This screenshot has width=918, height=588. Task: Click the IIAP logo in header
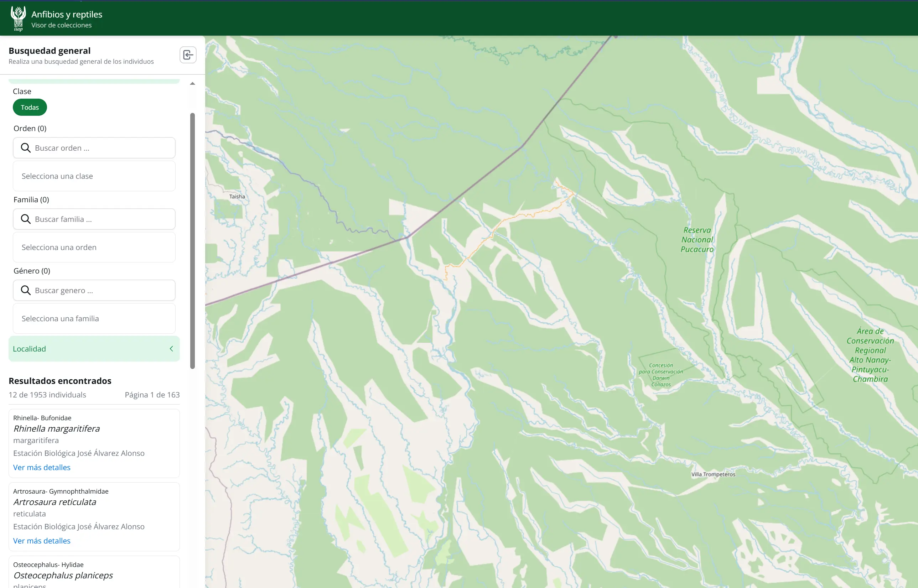click(x=18, y=18)
